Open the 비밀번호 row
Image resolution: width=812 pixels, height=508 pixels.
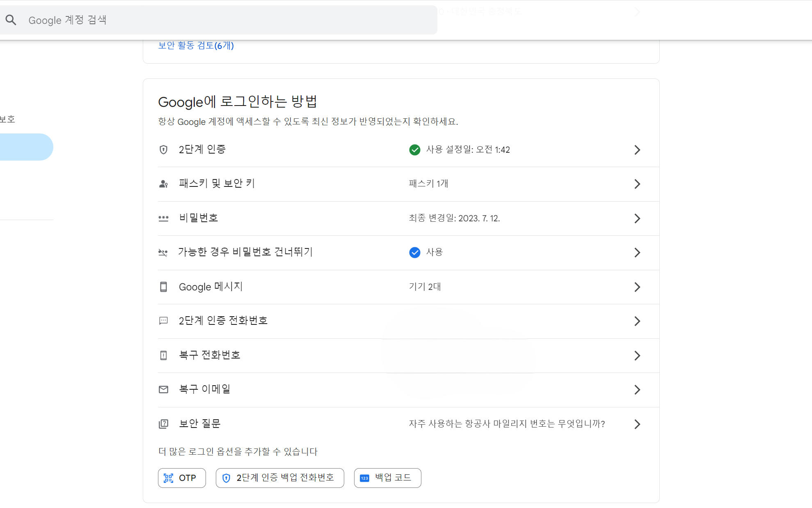[x=408, y=218]
